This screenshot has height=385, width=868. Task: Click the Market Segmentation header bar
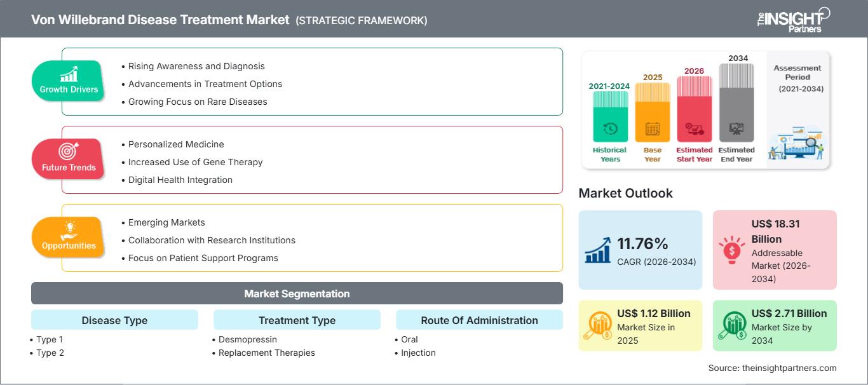(297, 294)
